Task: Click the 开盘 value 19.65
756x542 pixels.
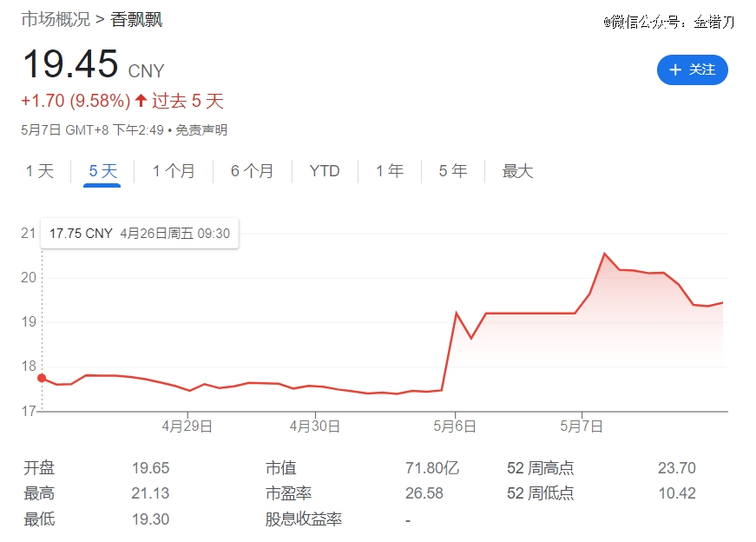Action: (x=150, y=467)
